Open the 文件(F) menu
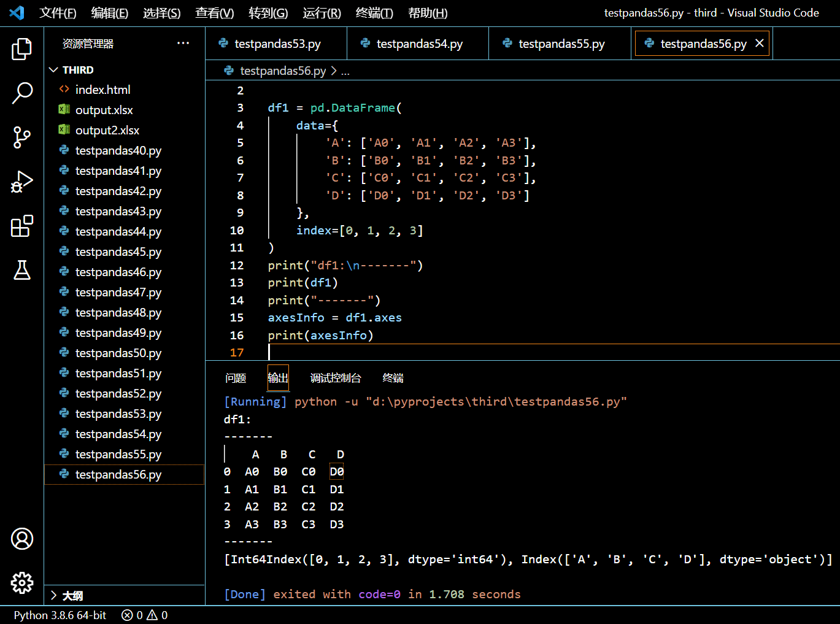The image size is (840, 624). pyautogui.click(x=58, y=13)
